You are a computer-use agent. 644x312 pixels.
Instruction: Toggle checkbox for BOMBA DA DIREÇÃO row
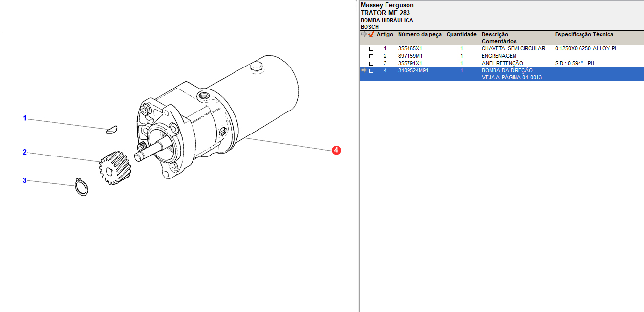[371, 71]
